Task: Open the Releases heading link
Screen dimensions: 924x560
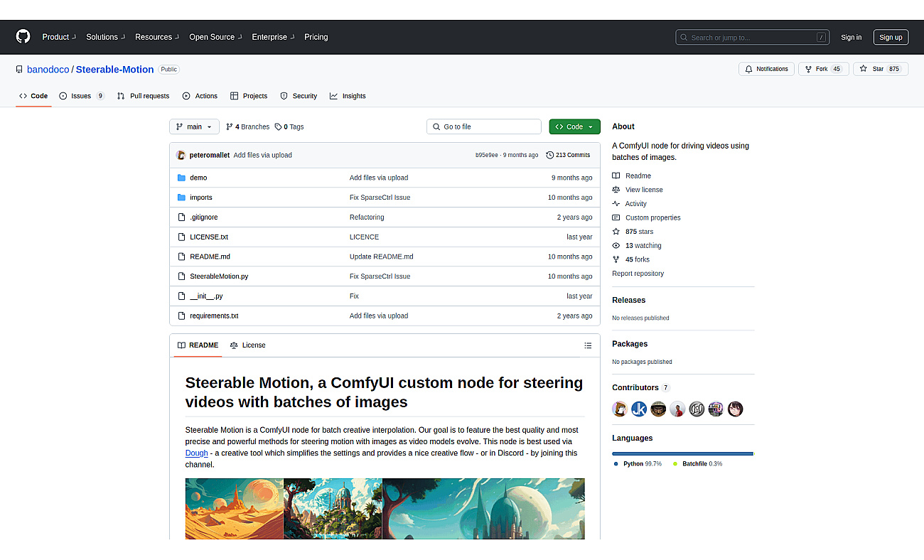Action: 628,300
